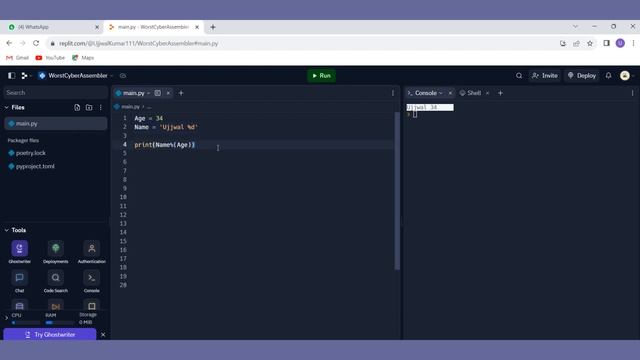Image resolution: width=640 pixels, height=360 pixels.
Task: Click the replit.com address bar
Action: pos(302,43)
